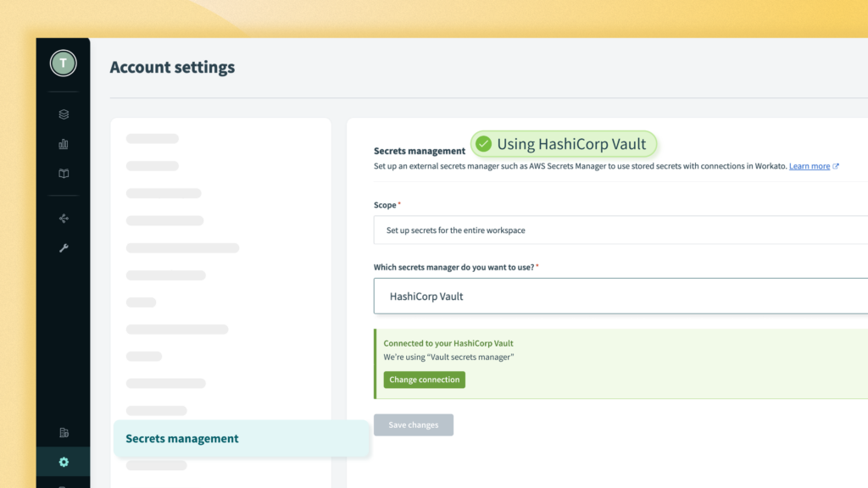Click the external link icon beside Learn more
The height and width of the screenshot is (488, 868).
tap(836, 166)
